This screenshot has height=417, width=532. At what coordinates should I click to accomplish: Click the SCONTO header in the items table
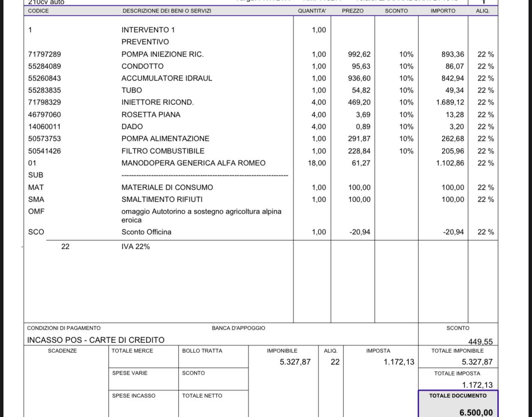pos(396,11)
